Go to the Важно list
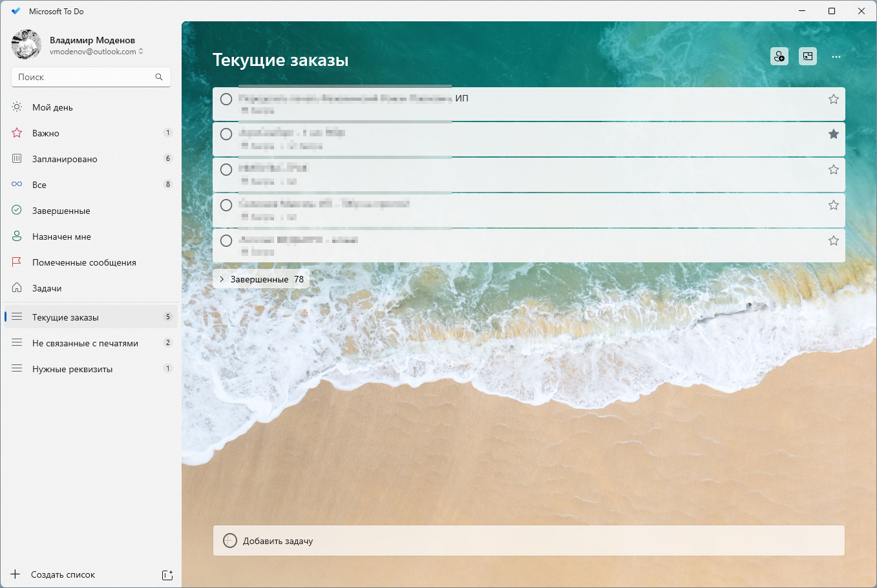Image resolution: width=877 pixels, height=588 pixels. click(x=90, y=133)
